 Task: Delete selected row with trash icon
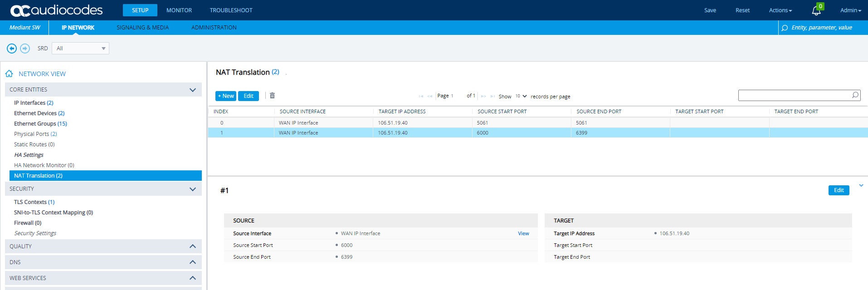272,96
